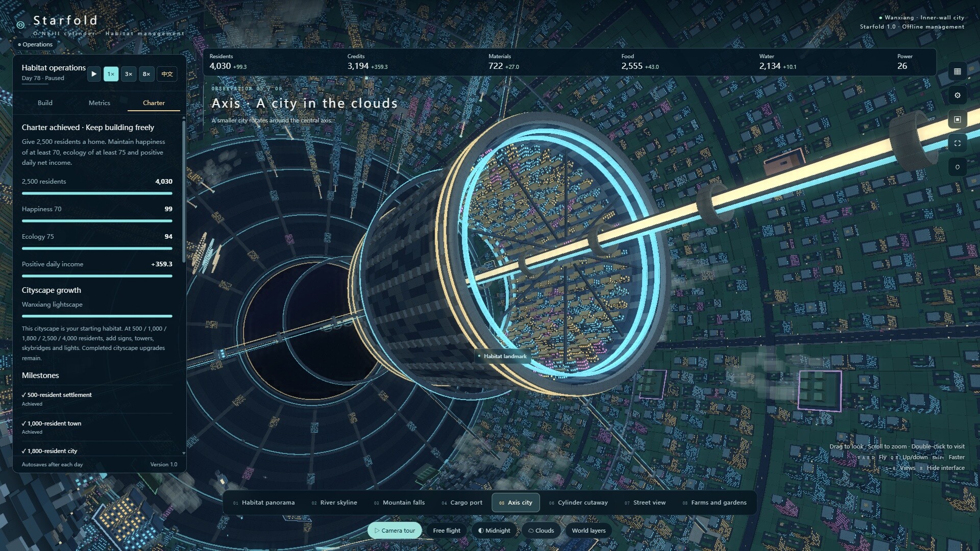Click the Operations label chip
980x551 pixels.
coord(35,44)
